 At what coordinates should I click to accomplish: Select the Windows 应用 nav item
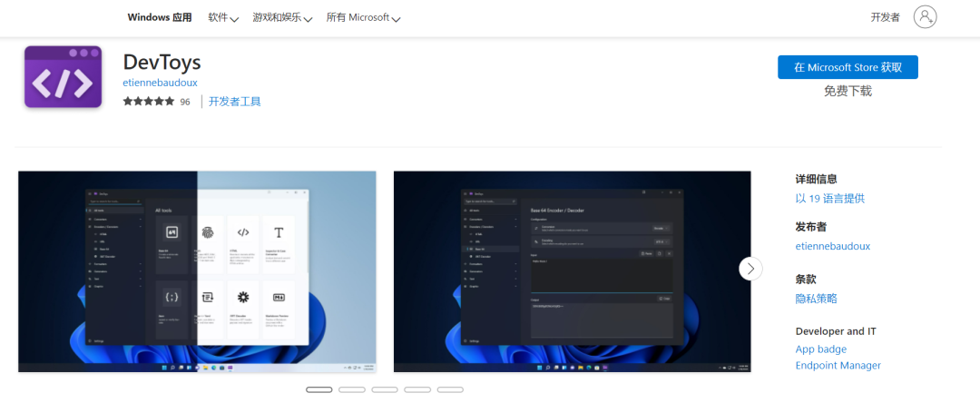point(160,17)
